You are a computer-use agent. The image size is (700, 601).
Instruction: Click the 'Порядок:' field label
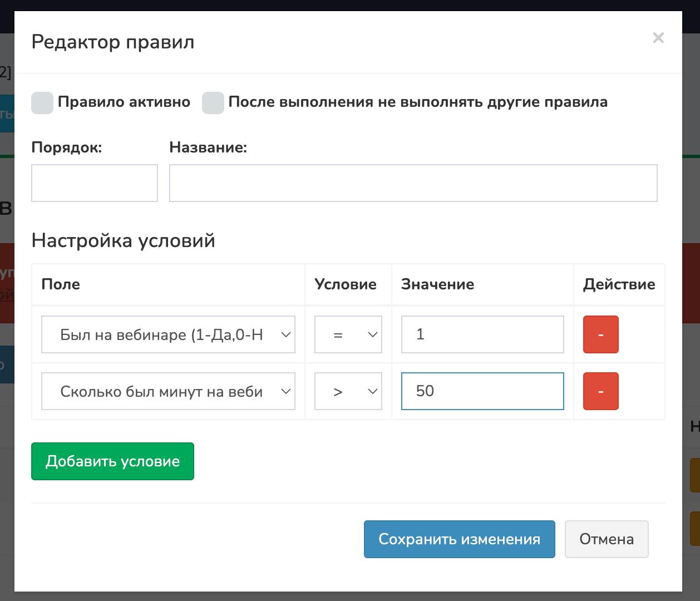click(x=67, y=147)
